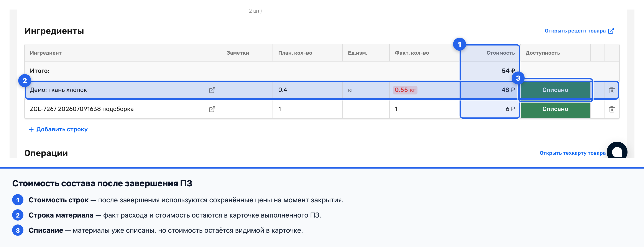This screenshot has height=247, width=644.
Task: Click the notes cell for ткань хлопок
Action: (x=247, y=90)
